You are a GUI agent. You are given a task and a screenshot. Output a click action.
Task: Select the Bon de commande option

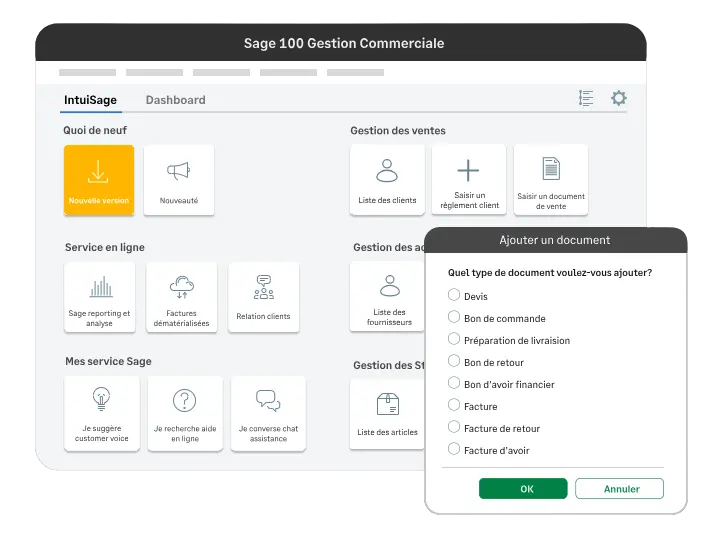click(x=454, y=317)
